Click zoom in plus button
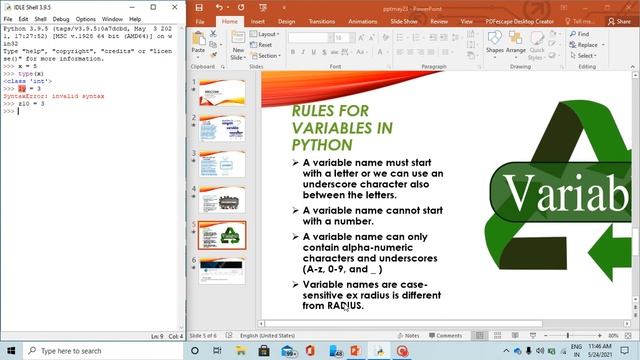This screenshot has width=640, height=360. click(x=599, y=336)
